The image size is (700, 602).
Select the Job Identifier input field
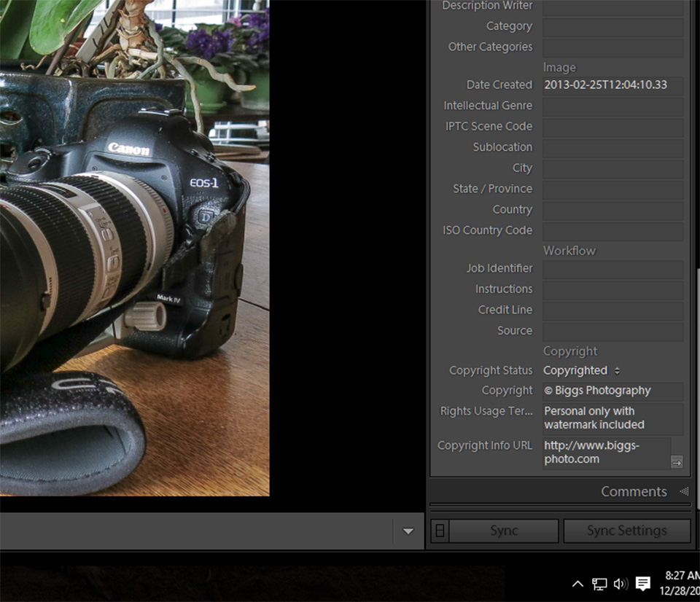pos(612,269)
